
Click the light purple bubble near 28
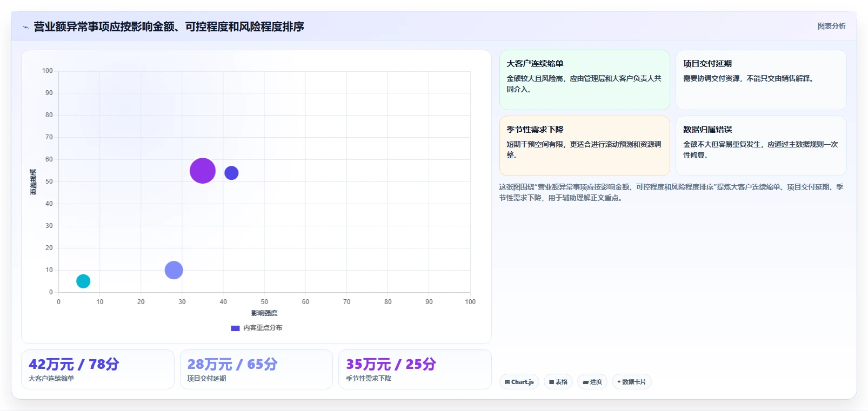(x=173, y=270)
